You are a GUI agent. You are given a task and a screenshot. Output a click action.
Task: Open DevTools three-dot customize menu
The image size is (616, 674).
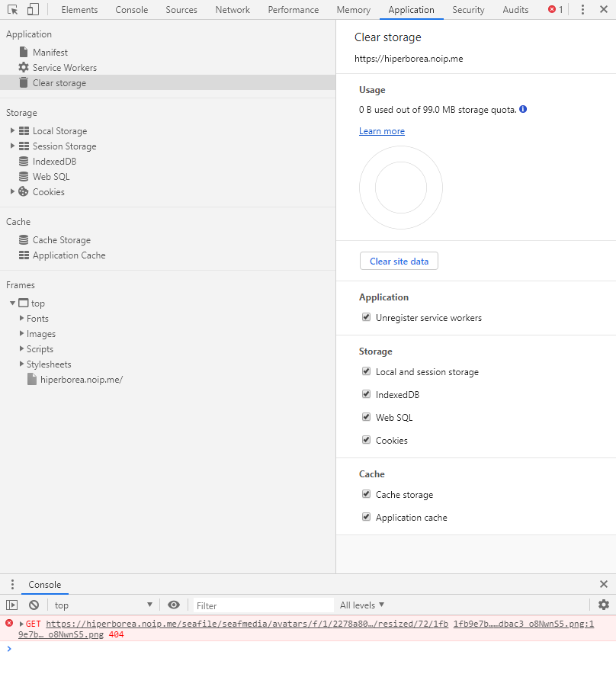click(582, 10)
